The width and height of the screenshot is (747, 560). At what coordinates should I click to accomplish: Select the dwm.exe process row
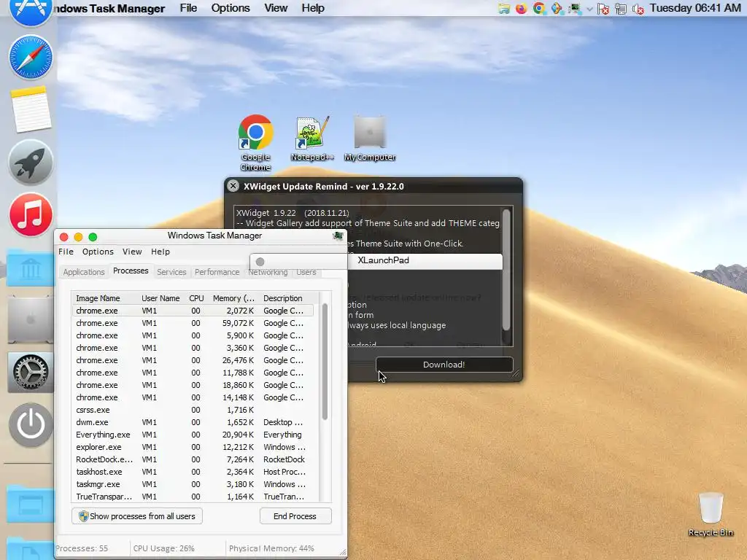pyautogui.click(x=193, y=422)
